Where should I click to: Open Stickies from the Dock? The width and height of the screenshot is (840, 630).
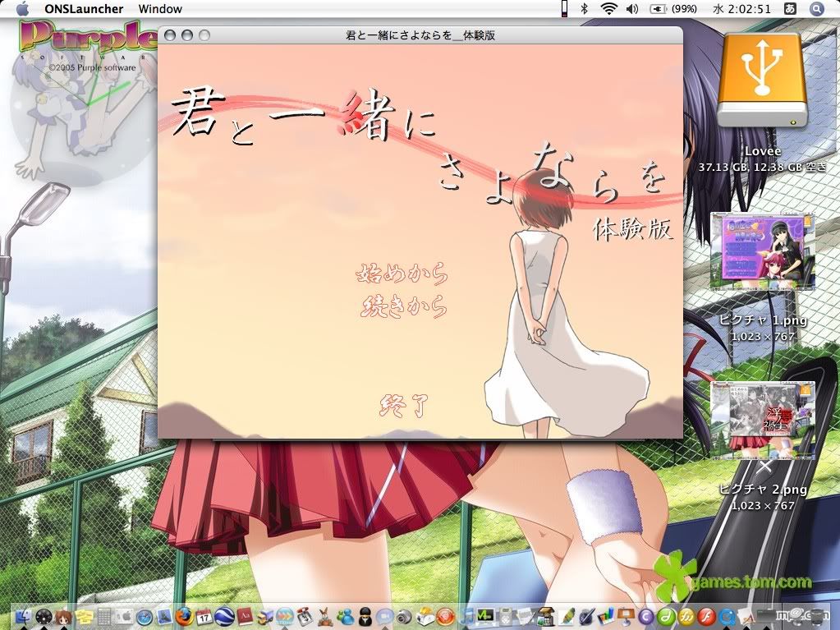[84, 617]
